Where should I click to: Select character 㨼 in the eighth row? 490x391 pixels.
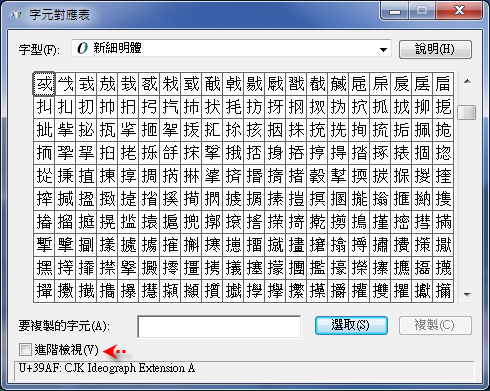click(65, 245)
